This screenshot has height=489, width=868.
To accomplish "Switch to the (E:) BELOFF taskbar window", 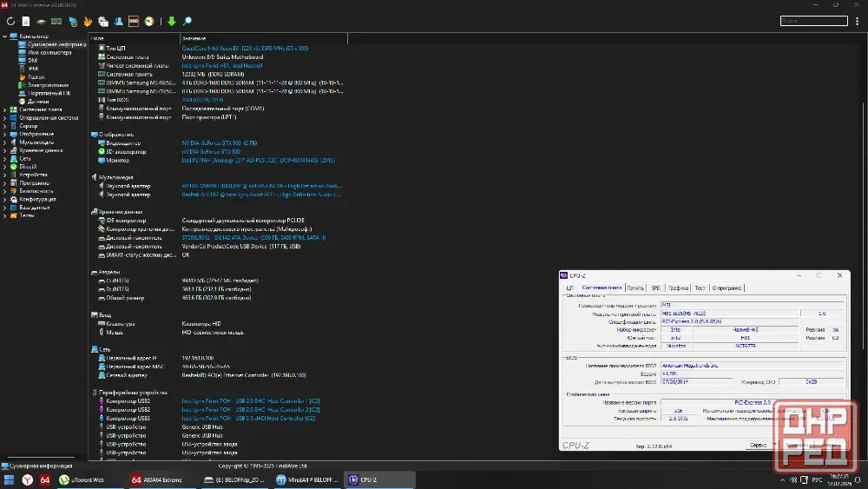I will coord(234,479).
